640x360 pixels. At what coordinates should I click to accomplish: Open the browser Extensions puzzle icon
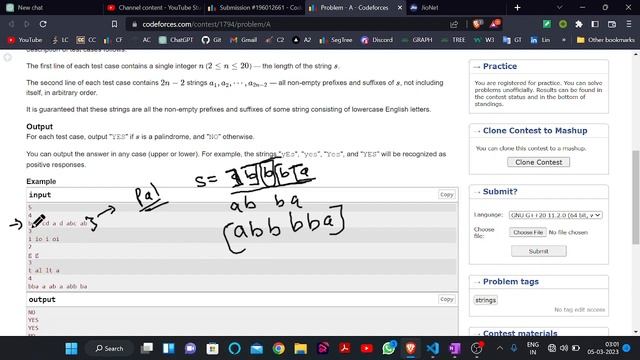(579, 24)
